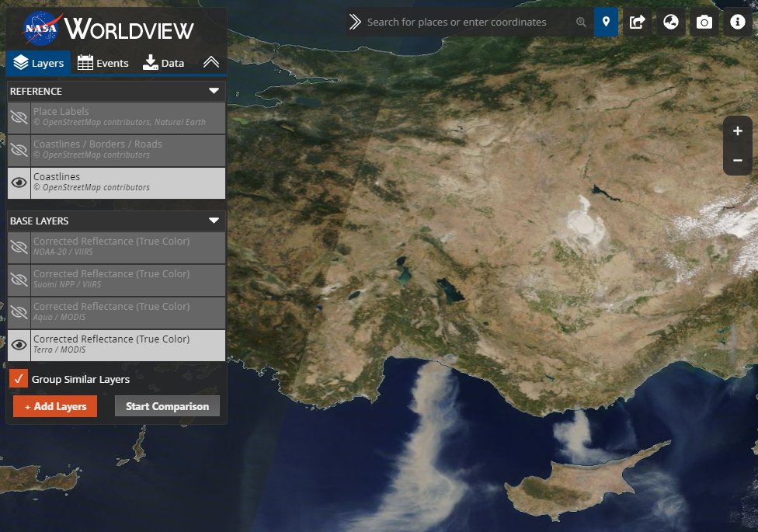Show the Place Labels layer

coord(19,117)
